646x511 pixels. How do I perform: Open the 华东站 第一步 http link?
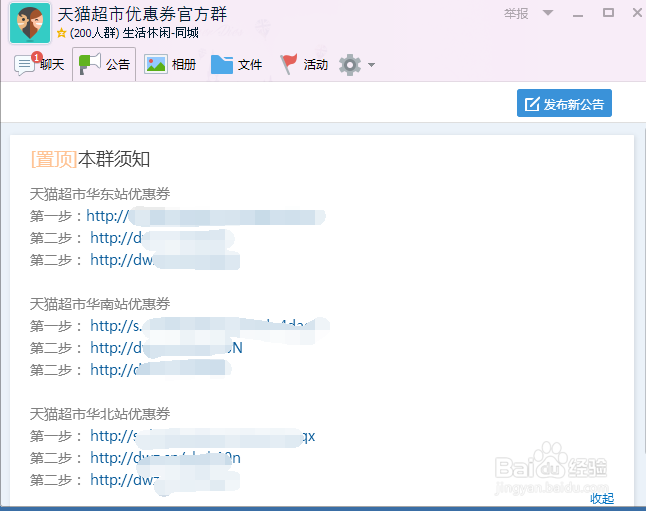[206, 216]
